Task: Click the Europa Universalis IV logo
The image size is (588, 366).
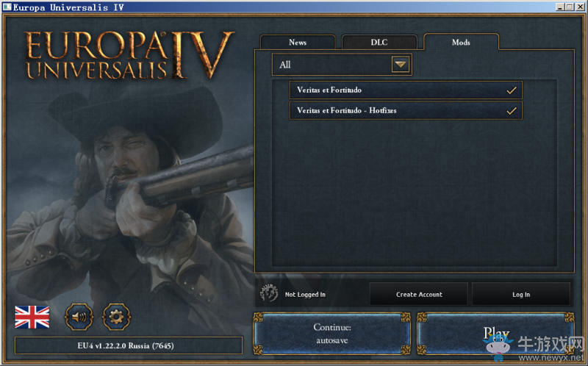Action: (x=129, y=55)
